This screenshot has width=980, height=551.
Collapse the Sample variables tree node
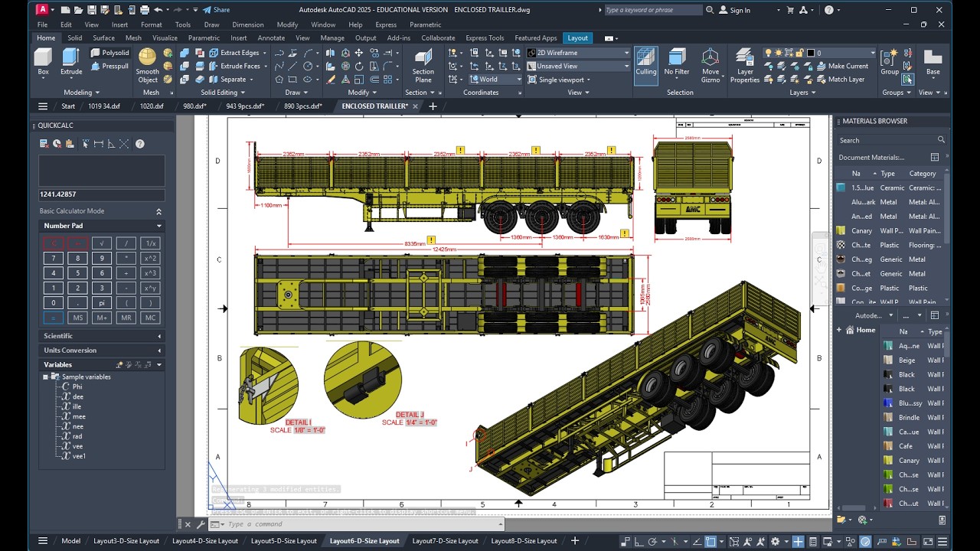click(x=46, y=377)
